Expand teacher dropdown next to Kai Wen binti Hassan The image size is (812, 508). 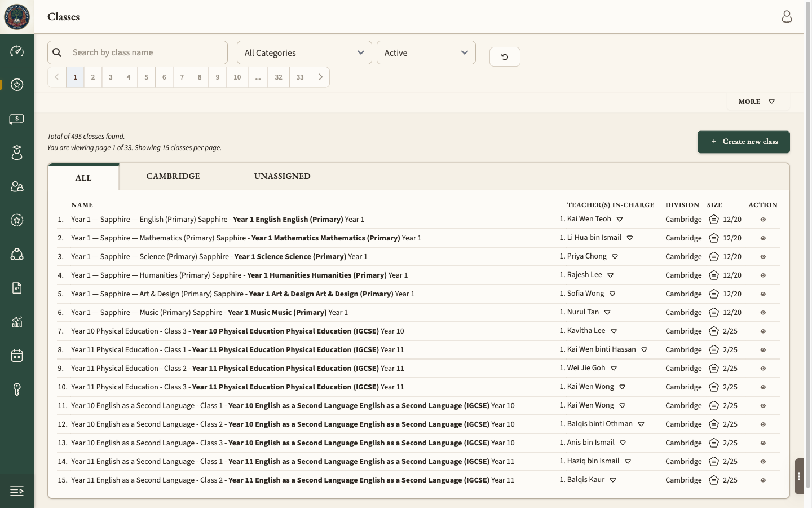(x=645, y=350)
